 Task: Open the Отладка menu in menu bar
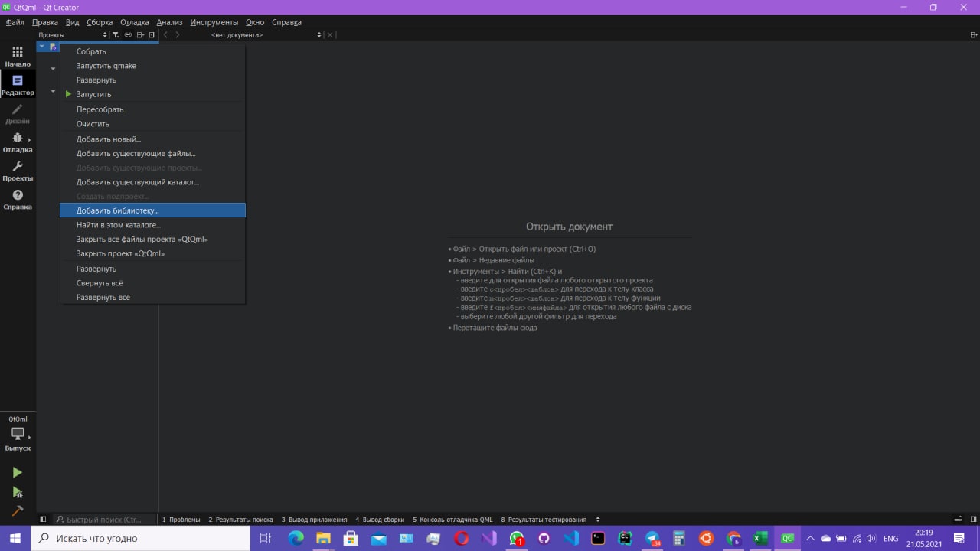pyautogui.click(x=135, y=22)
